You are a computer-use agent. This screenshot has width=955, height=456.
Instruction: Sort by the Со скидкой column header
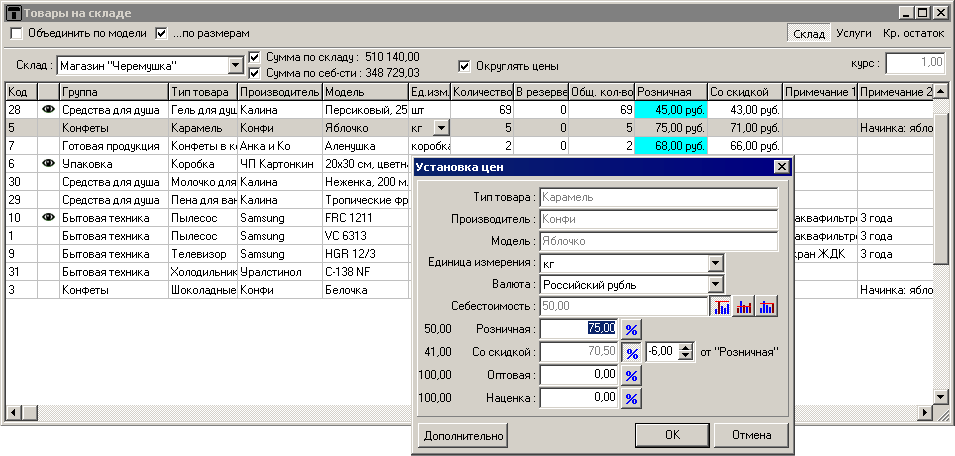pyautogui.click(x=744, y=92)
